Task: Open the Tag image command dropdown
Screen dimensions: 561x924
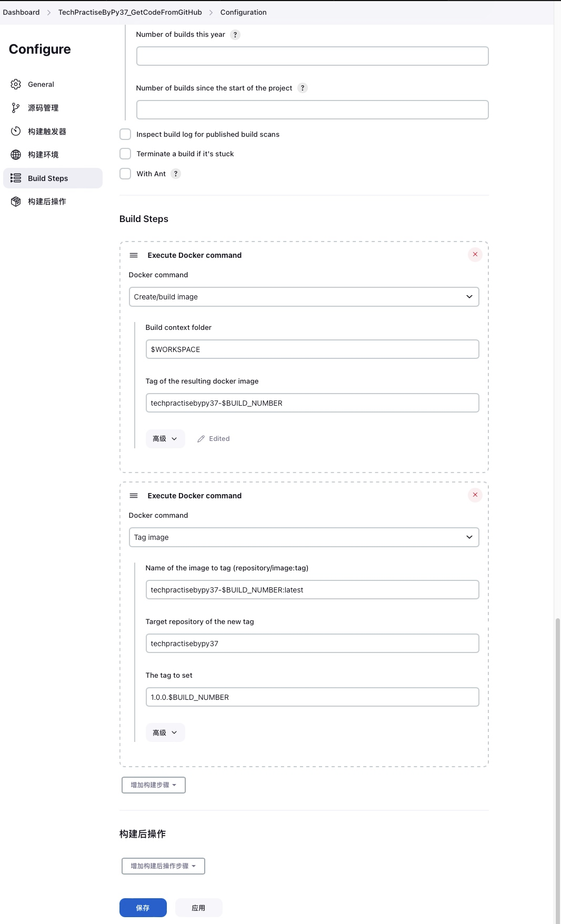Action: pos(304,537)
